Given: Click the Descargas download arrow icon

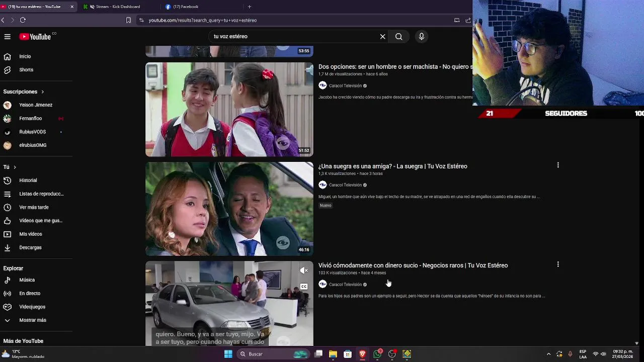Looking at the screenshot, I should pyautogui.click(x=8, y=247).
